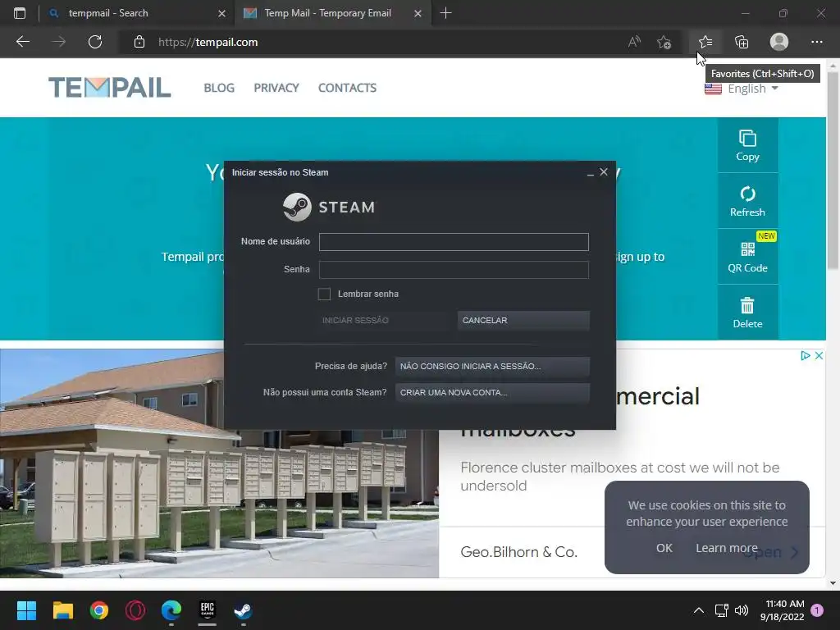The image size is (840, 630).
Task: Close the tempmail - Search tab
Action: [x=221, y=13]
